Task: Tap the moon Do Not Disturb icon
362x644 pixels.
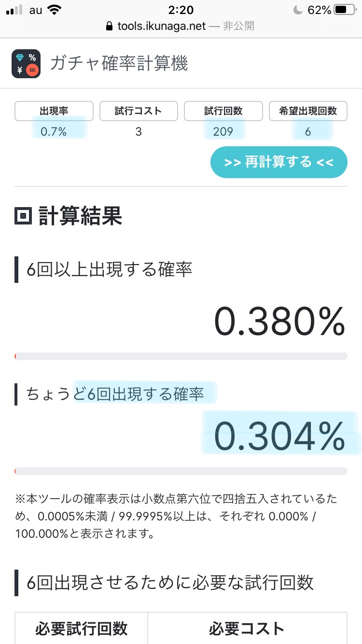Action: click(x=297, y=10)
